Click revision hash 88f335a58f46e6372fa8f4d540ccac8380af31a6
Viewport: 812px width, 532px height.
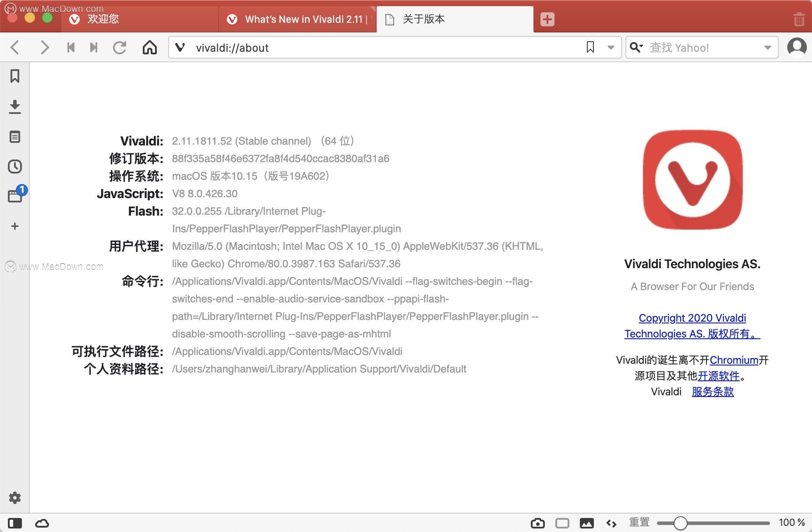point(281,158)
